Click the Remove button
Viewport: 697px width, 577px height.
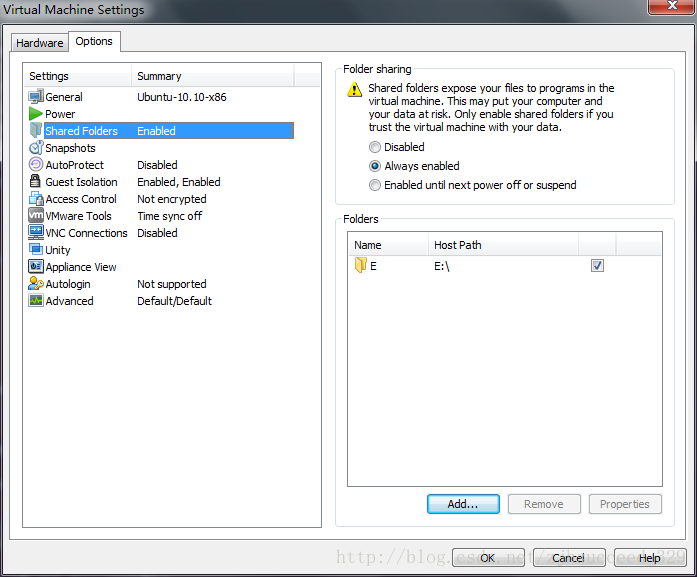[x=544, y=504]
